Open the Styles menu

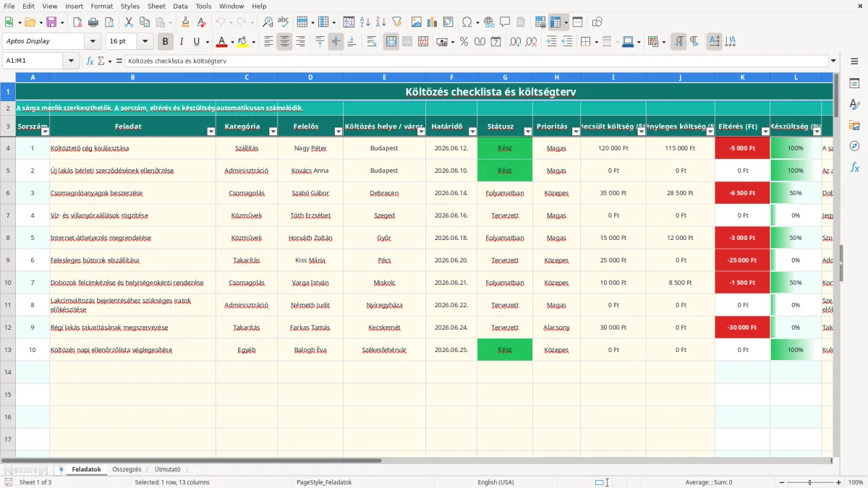pos(130,6)
